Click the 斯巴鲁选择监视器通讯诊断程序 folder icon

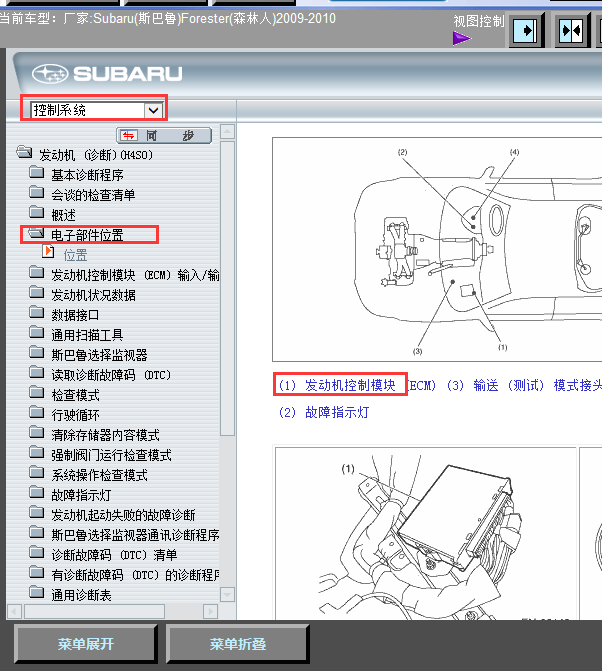37,532
